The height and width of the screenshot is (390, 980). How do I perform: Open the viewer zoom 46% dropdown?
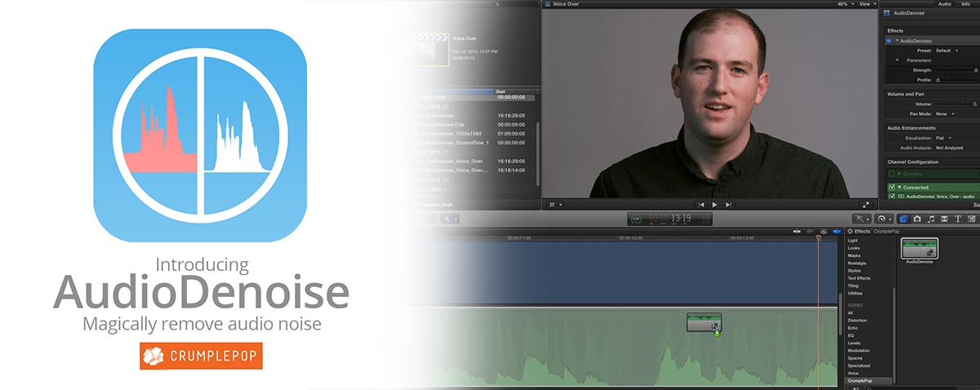click(x=844, y=4)
